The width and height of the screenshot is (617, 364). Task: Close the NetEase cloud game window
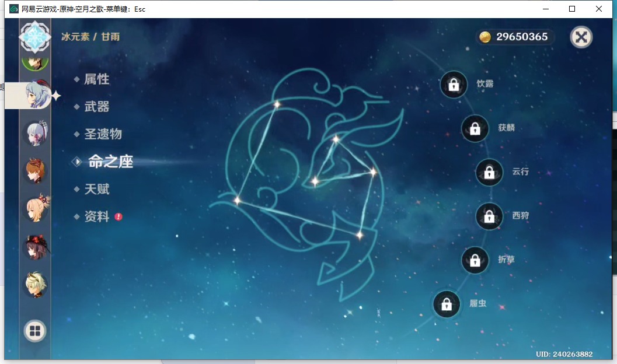pyautogui.click(x=599, y=9)
